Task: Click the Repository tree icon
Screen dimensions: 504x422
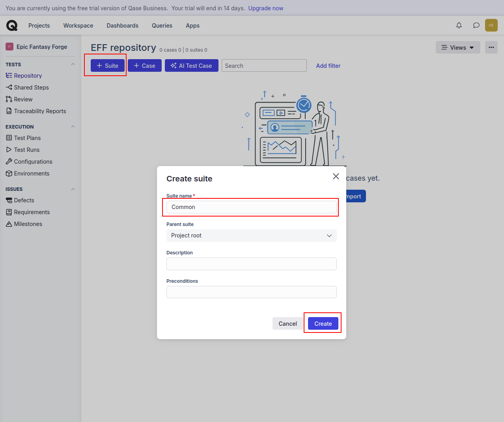Action: (x=9, y=76)
